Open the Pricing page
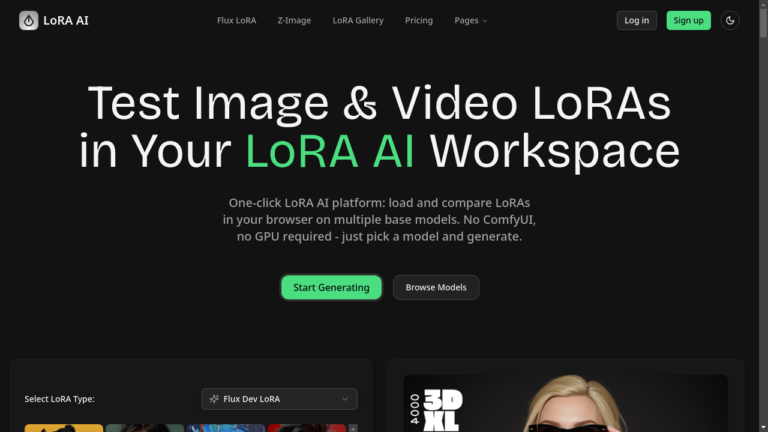Screen dimensions: 768x432 click(419, 21)
